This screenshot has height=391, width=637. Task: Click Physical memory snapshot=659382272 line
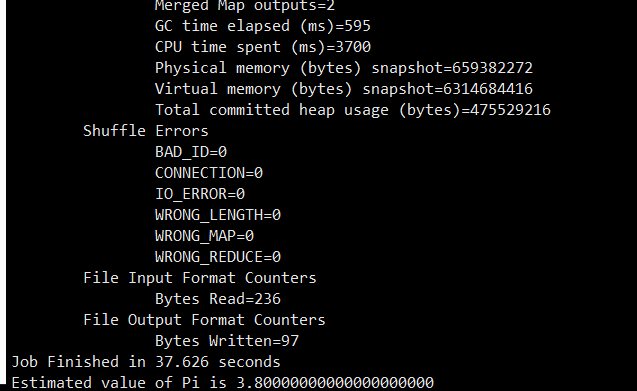point(344,68)
